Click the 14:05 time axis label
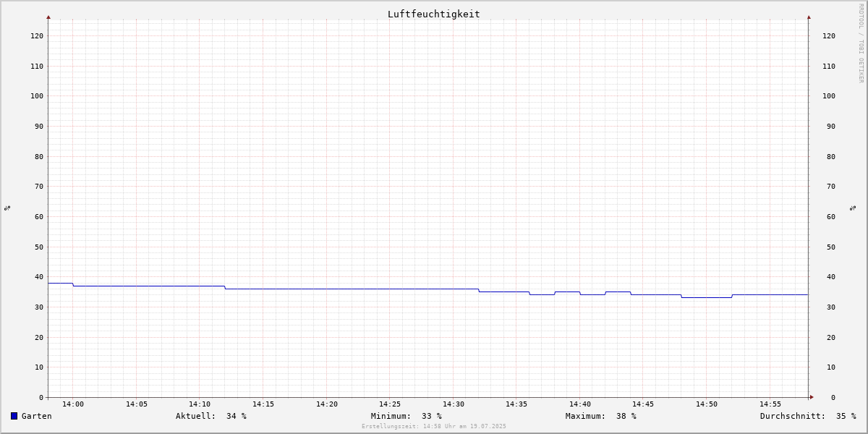Image resolution: width=868 pixels, height=434 pixels. click(137, 404)
